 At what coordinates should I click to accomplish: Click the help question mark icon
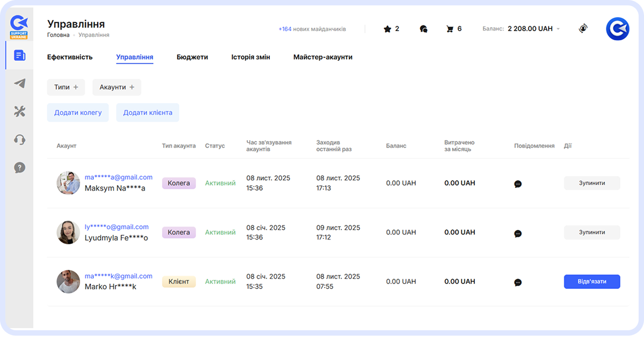click(20, 168)
